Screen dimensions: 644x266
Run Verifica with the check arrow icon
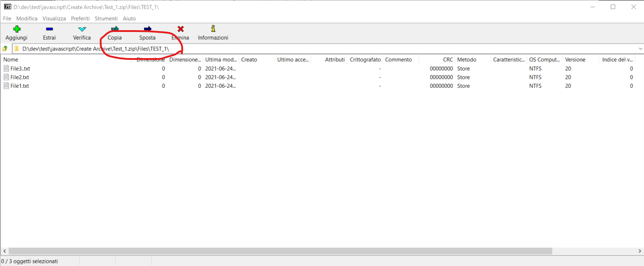pyautogui.click(x=82, y=29)
